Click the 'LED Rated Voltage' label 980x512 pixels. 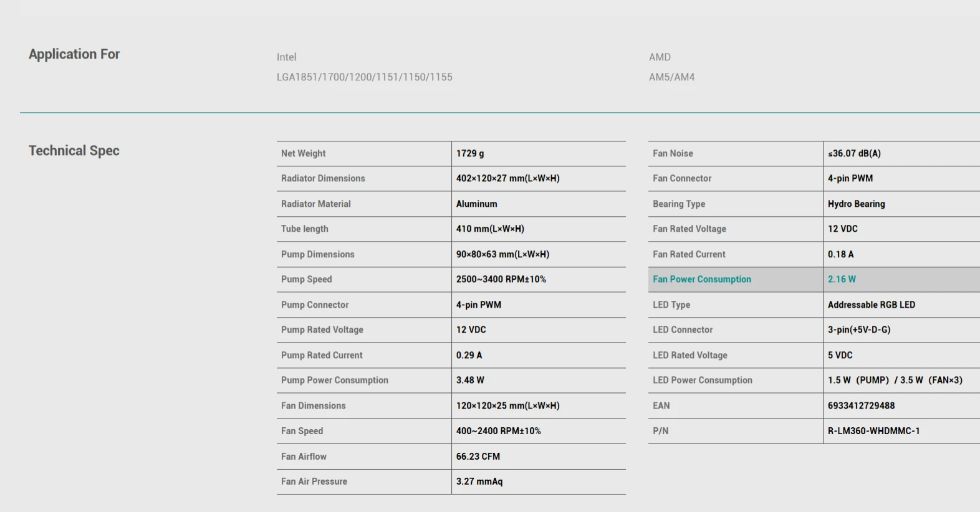(690, 355)
